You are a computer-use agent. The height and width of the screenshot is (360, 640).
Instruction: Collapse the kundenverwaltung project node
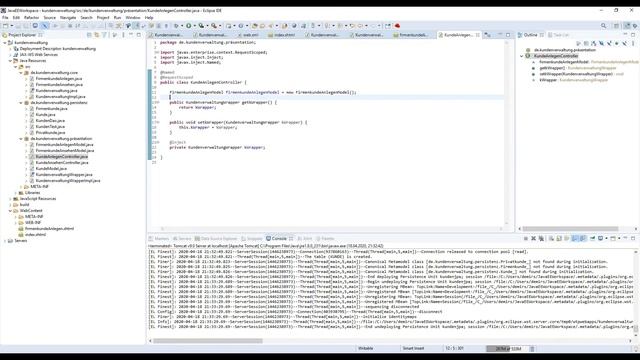coord(5,42)
